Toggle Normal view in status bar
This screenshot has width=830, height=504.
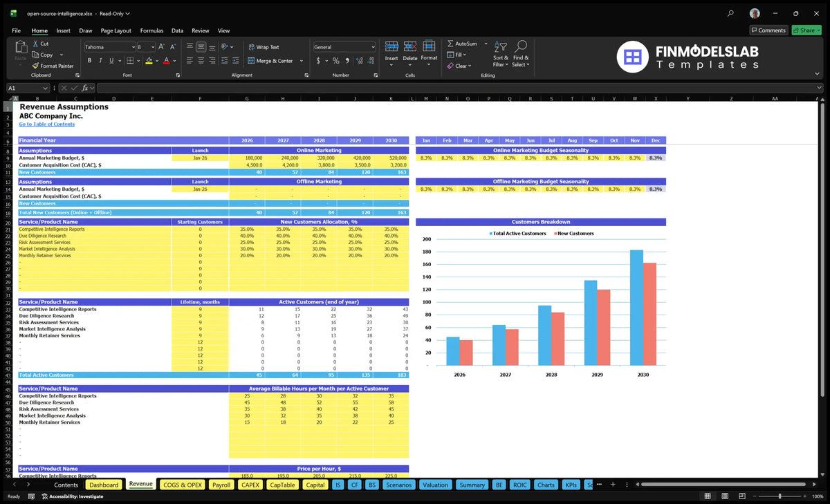point(708,496)
